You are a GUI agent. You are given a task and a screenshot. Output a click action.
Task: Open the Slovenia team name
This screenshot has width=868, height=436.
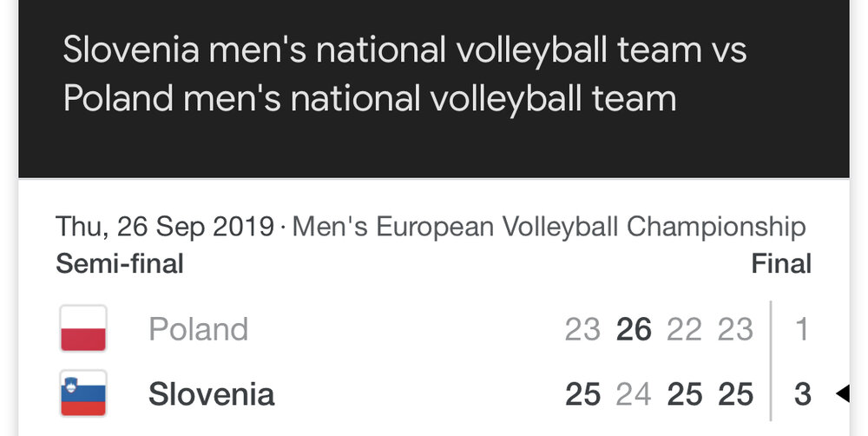(212, 394)
